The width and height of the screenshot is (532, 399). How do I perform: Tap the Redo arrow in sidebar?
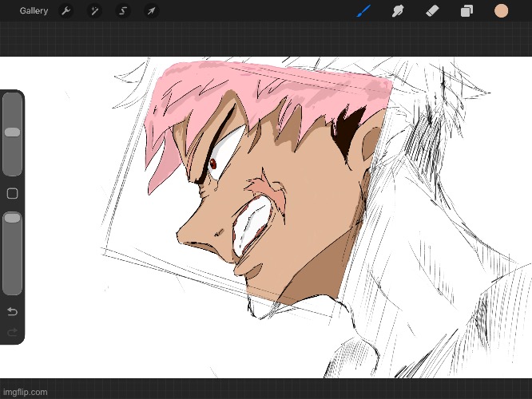coord(12,331)
